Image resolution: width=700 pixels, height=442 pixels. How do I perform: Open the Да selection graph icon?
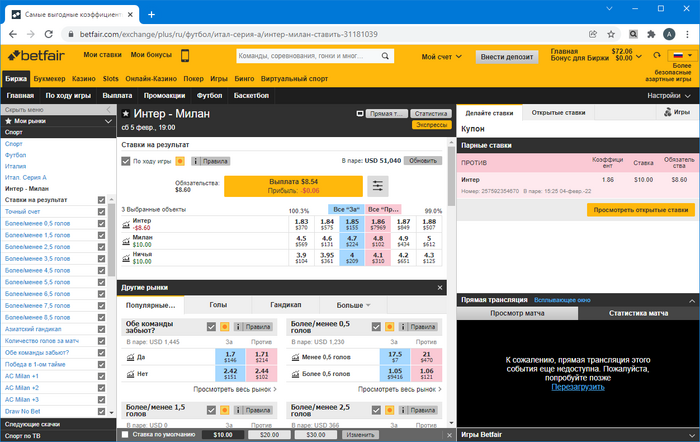pos(130,357)
